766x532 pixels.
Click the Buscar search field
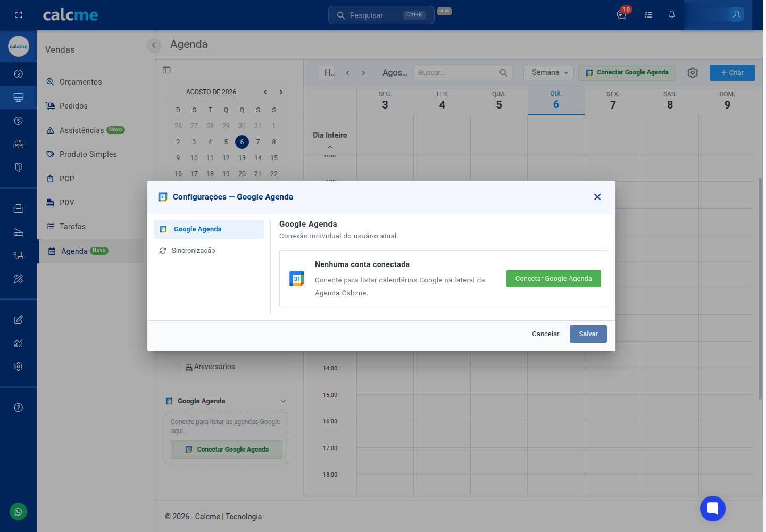[463, 73]
